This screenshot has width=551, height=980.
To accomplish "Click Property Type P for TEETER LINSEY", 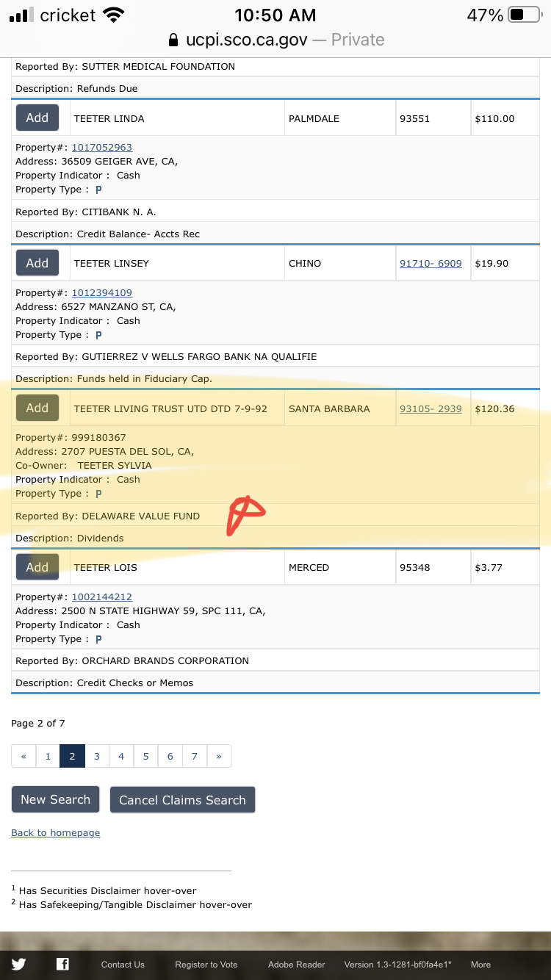I will [98, 335].
